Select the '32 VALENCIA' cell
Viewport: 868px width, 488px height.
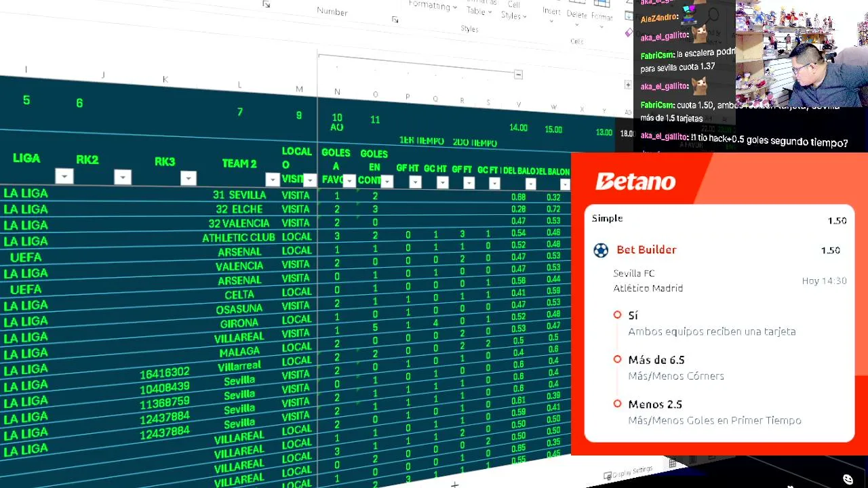pos(239,224)
